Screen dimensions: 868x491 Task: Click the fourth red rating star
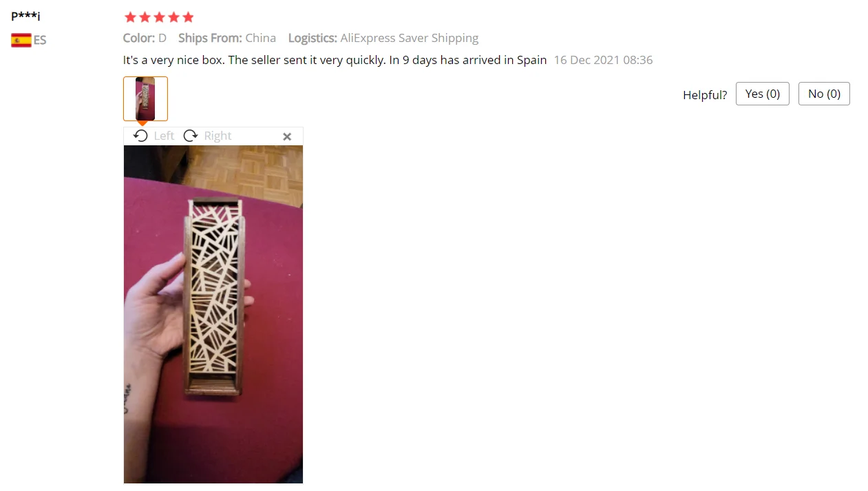(x=173, y=17)
